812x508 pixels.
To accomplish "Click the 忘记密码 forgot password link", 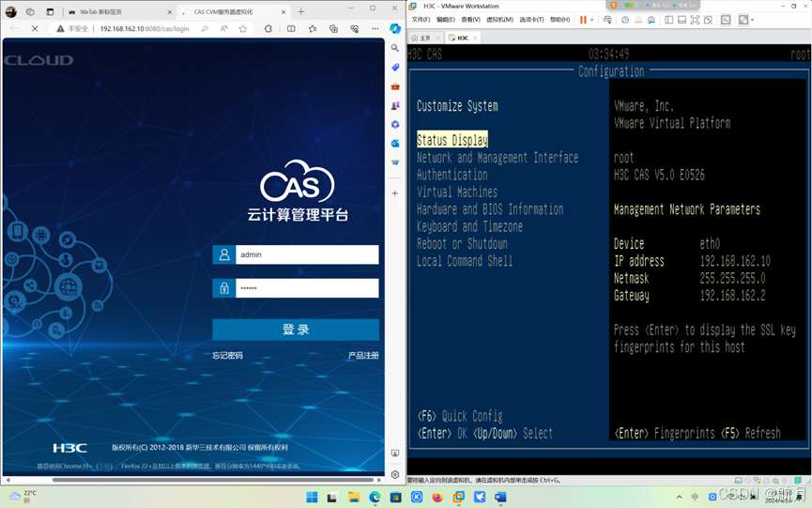I will [227, 355].
